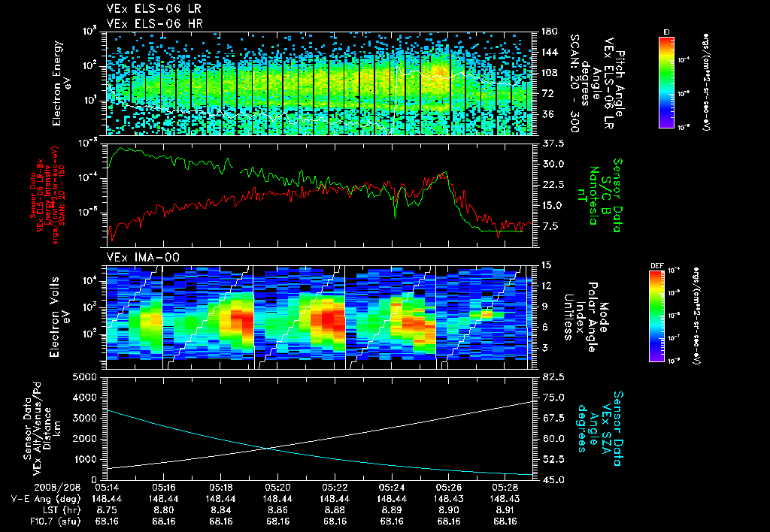This screenshot has height=532, width=770.
Task: Click the IMA ion spectrogram panel
Action: tap(320, 317)
